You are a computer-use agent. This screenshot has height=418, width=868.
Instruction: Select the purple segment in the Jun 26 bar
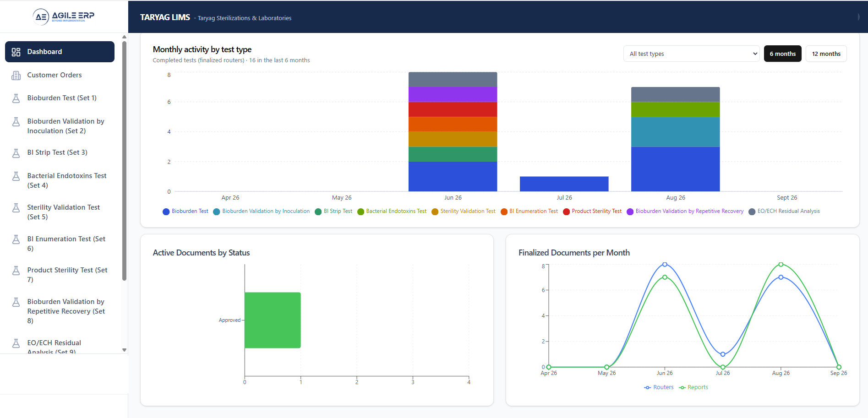453,94
